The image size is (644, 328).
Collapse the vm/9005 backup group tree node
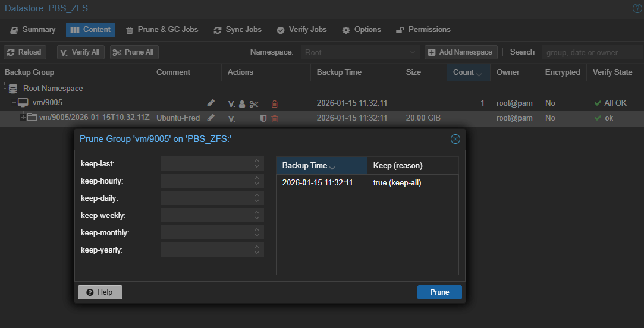click(14, 103)
